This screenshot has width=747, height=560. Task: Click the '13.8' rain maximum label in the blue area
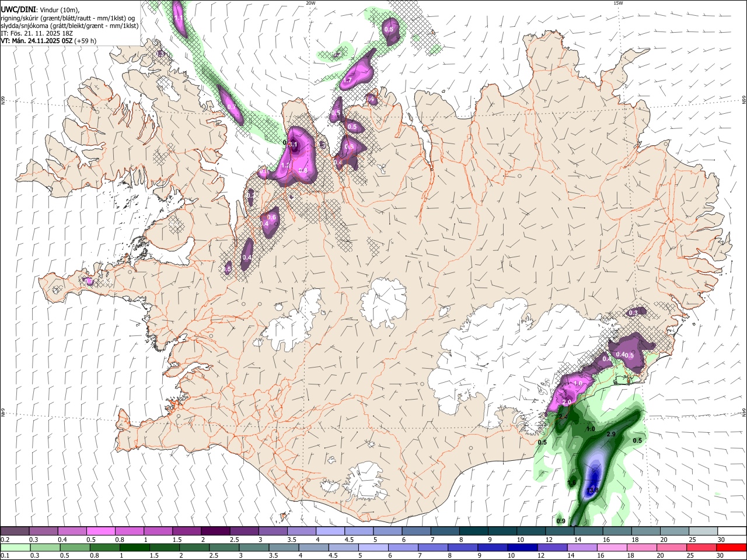(593, 491)
